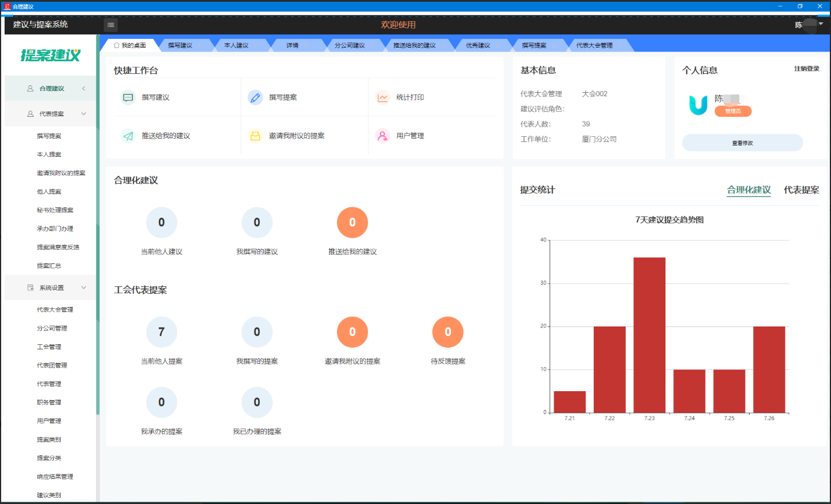Click the 推送给我的建议 paper plane icon
Image resolution: width=831 pixels, height=504 pixels.
(128, 136)
